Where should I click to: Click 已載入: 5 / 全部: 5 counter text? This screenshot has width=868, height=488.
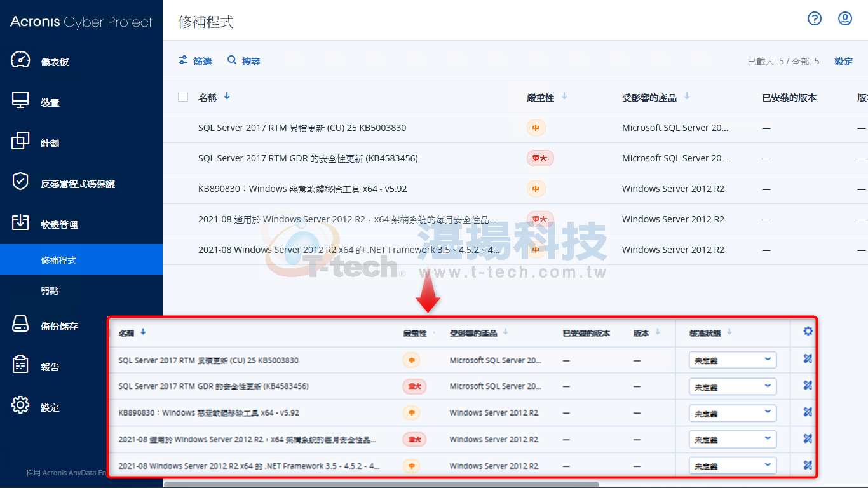783,62
